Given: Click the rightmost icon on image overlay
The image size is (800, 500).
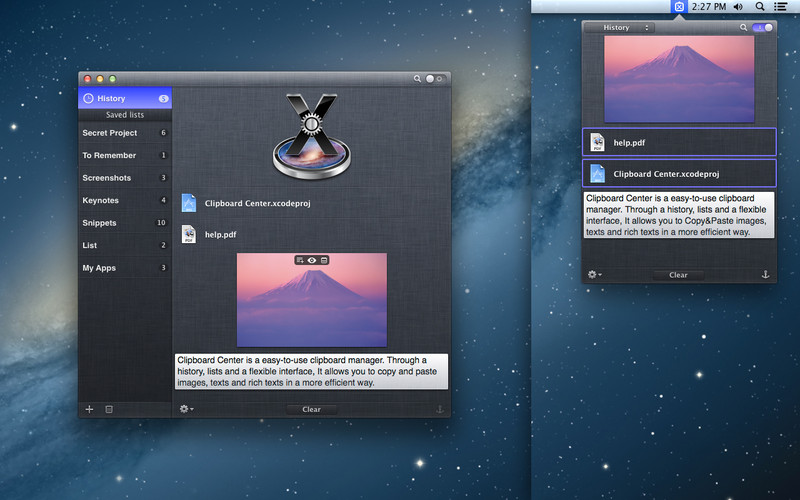Looking at the screenshot, I should 324,260.
